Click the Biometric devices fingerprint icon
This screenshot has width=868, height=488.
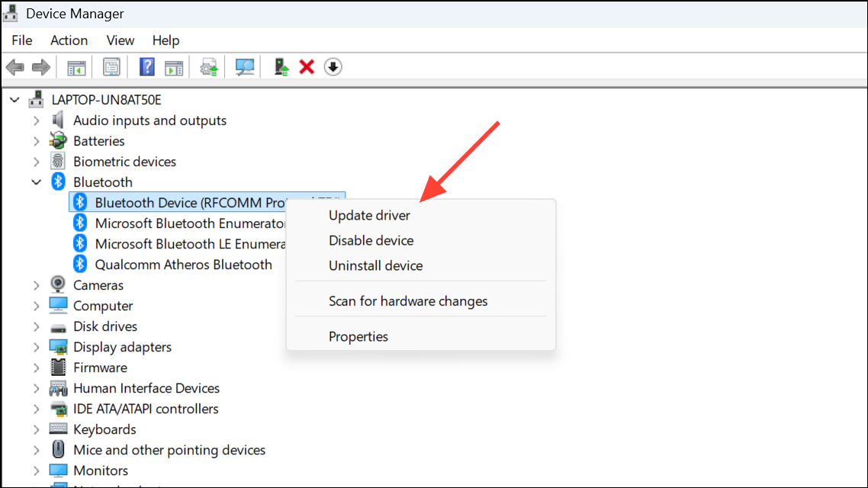57,161
